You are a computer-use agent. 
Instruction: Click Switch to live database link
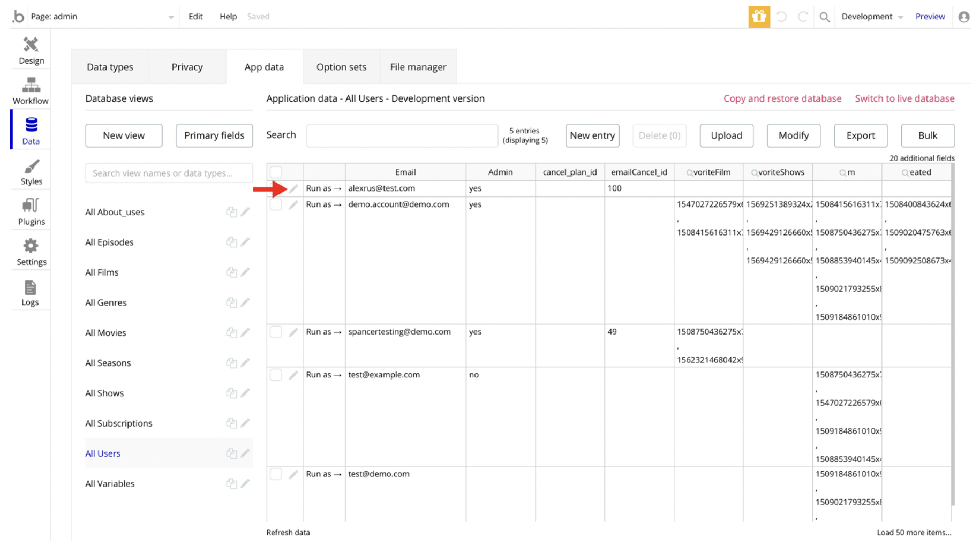pos(904,98)
